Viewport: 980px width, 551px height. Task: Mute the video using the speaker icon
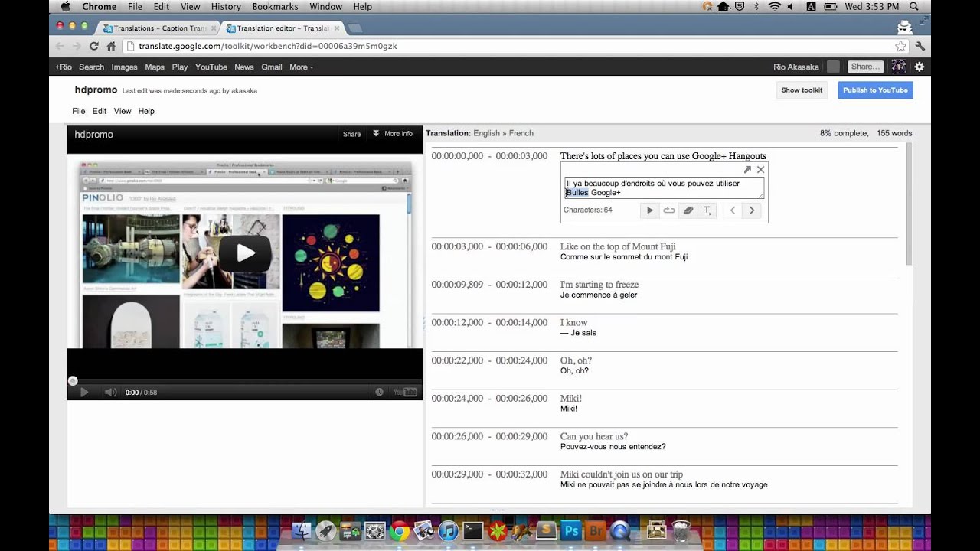tap(110, 392)
